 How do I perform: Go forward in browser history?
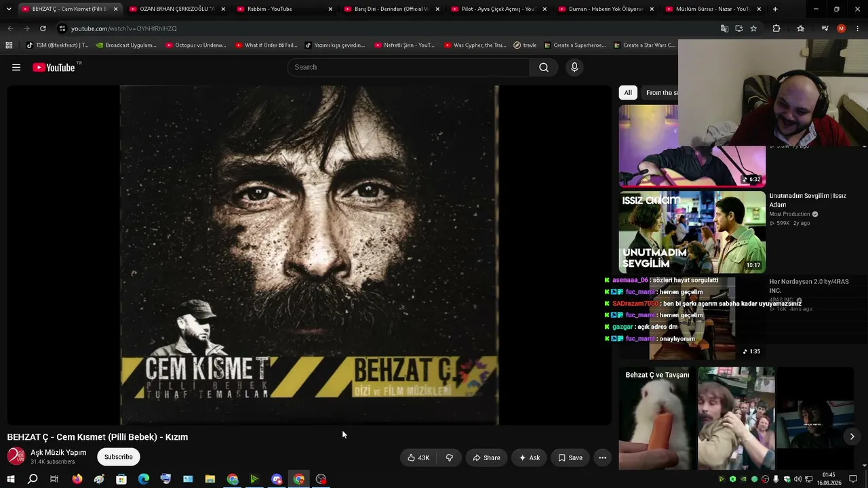[26, 28]
